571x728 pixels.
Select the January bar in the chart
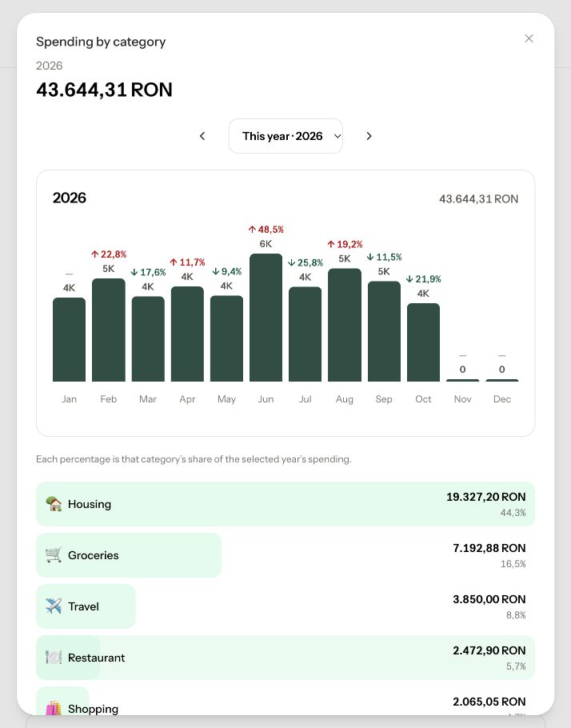(x=69, y=339)
